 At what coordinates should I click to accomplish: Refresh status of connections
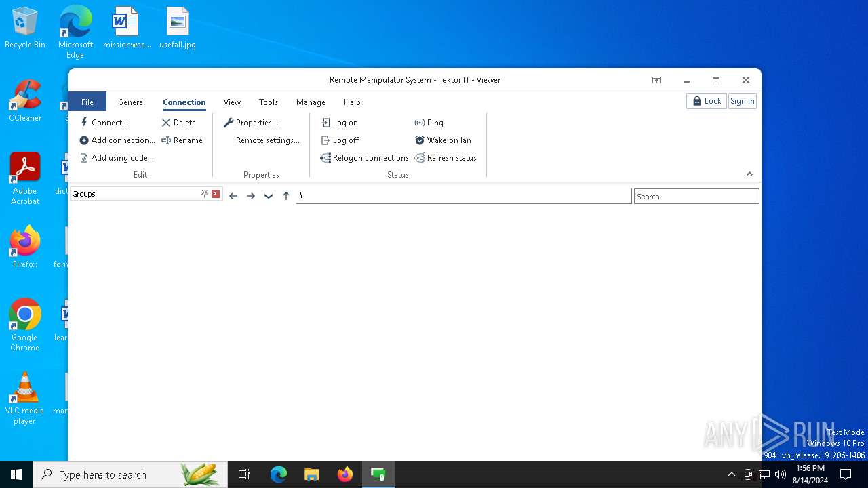[x=446, y=158]
